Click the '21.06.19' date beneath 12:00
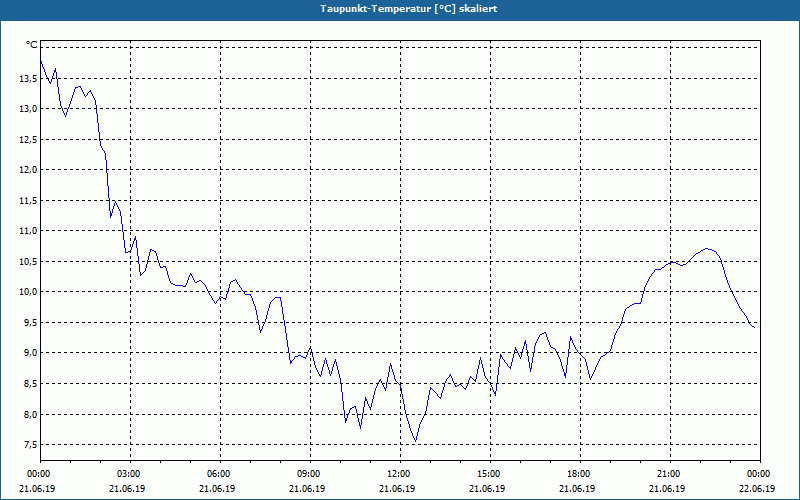This screenshot has width=800, height=500. click(397, 488)
